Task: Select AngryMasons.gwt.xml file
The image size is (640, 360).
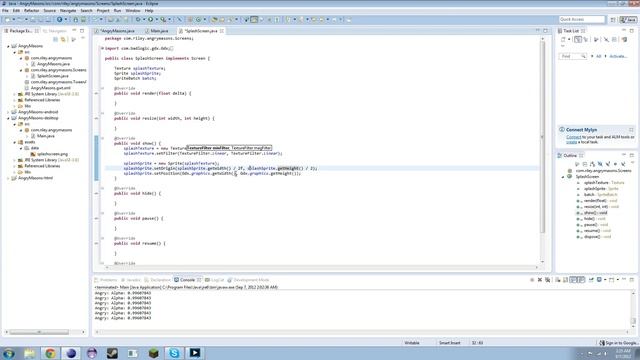Action: pyautogui.click(x=51, y=88)
